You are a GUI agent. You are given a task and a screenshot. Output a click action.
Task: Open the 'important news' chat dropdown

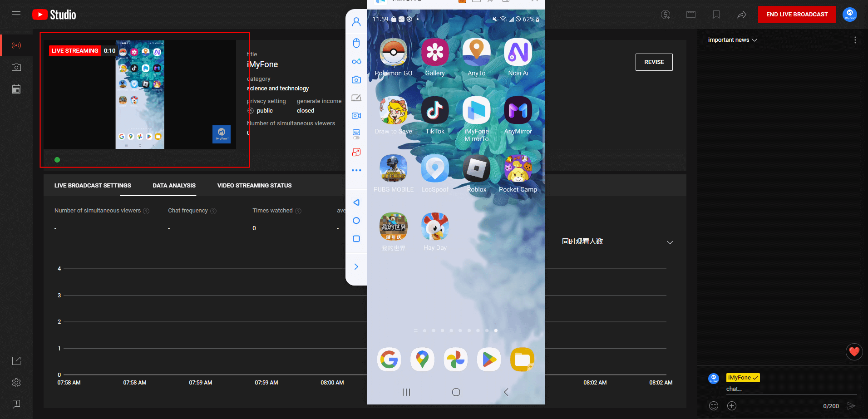(732, 40)
